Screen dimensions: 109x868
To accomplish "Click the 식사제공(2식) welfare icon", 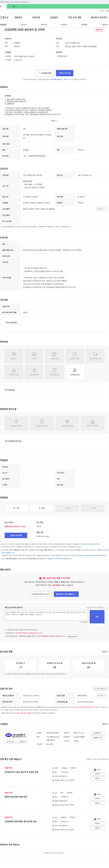I will pos(75,372).
